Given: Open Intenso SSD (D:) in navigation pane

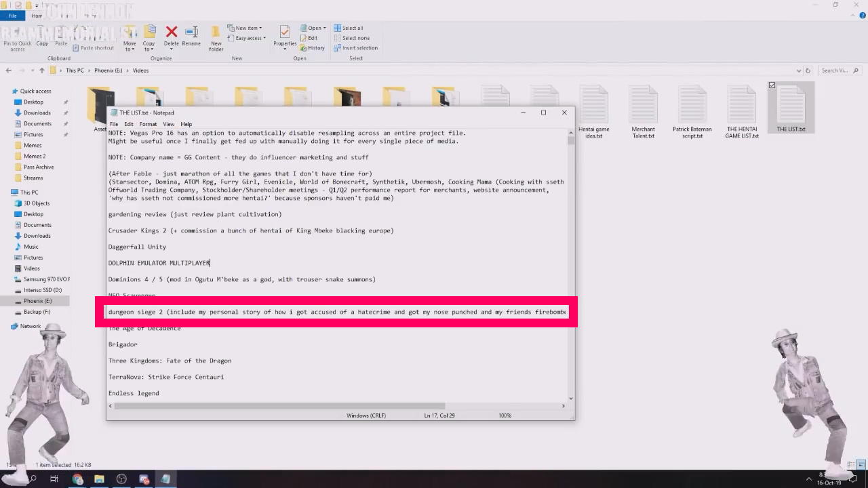Looking at the screenshot, I should tap(43, 290).
